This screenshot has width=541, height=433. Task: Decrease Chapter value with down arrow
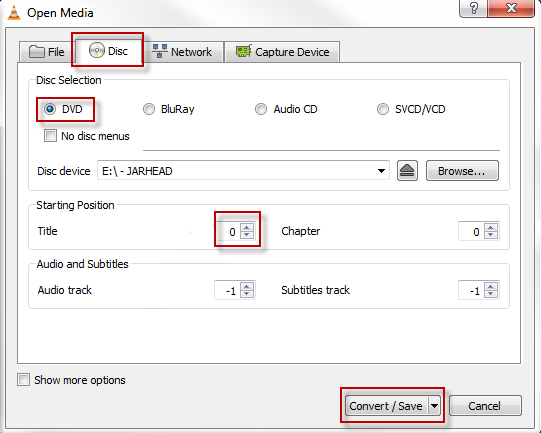[x=491, y=235]
